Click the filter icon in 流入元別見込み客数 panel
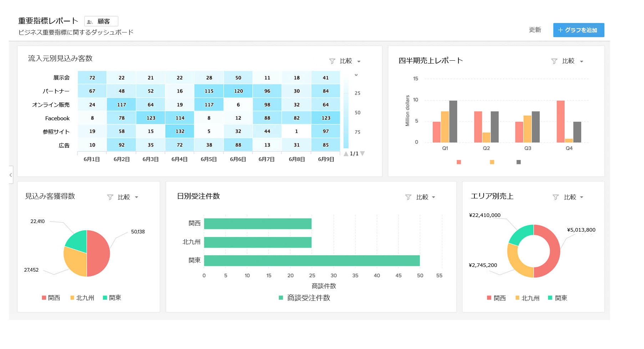Viewport: 644px width, 349px height. 332,61
